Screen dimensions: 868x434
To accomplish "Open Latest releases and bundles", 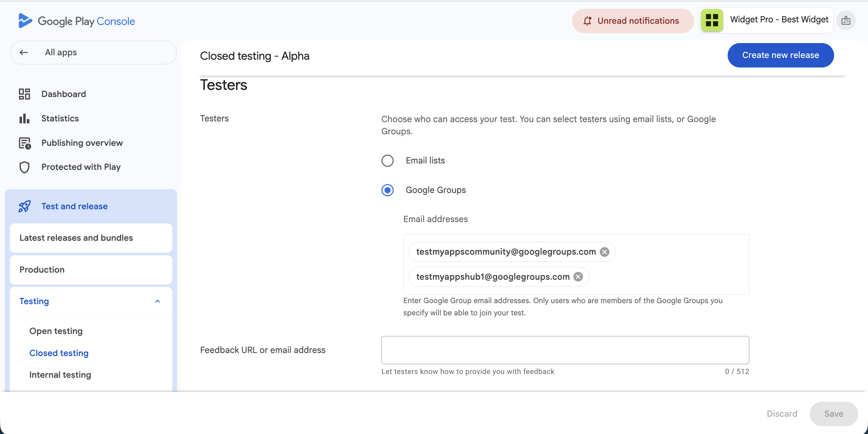I will click(x=91, y=238).
